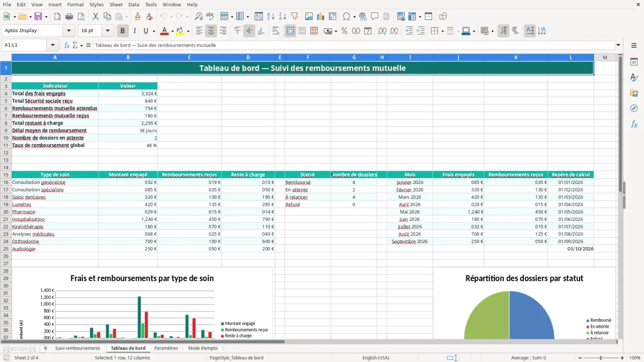Viewport: 644px width, 362px height.
Task: Increase indent of the cell content
Action: click(409, 31)
